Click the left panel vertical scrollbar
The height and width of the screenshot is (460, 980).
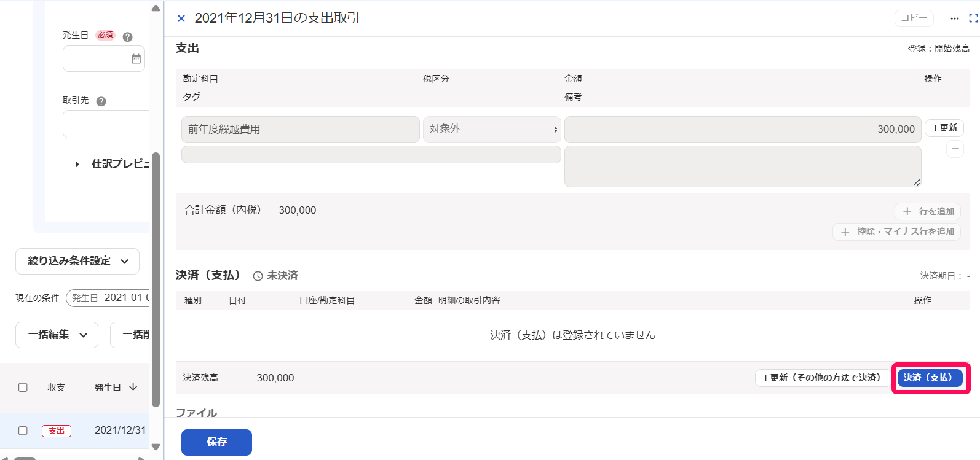(x=156, y=279)
